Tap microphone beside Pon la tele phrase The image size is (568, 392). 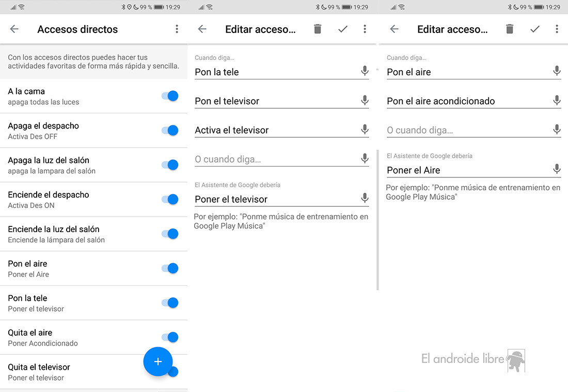(x=365, y=71)
